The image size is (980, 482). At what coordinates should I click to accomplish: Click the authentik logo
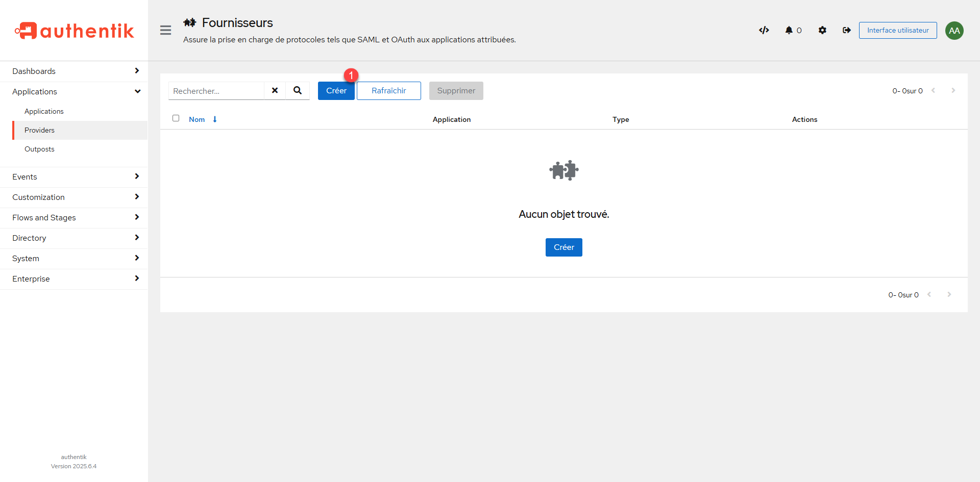[x=75, y=31]
